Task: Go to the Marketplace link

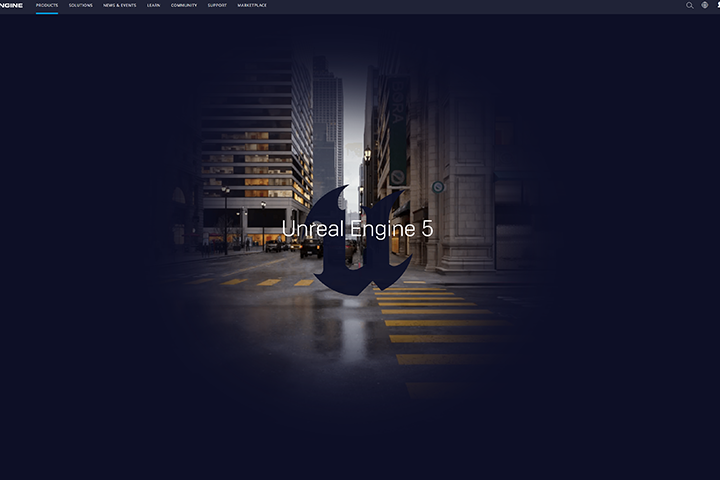Action: click(252, 6)
